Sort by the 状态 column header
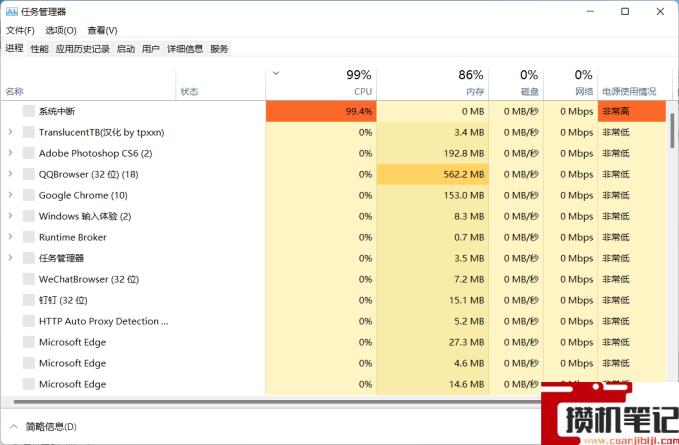 (x=220, y=84)
